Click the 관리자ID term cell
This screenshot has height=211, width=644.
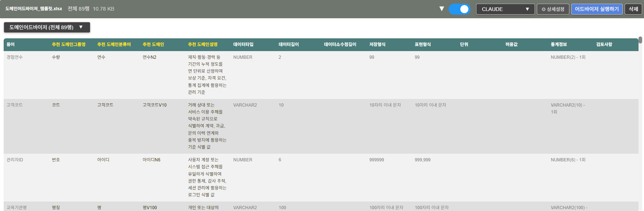click(x=15, y=160)
